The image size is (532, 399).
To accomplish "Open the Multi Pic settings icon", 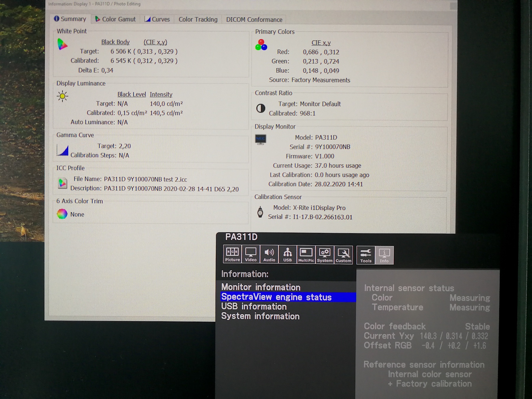I will [x=306, y=254].
